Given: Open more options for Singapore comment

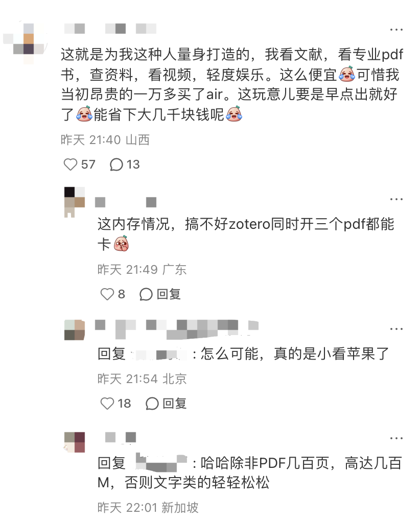Looking at the screenshot, I should click(x=396, y=438).
